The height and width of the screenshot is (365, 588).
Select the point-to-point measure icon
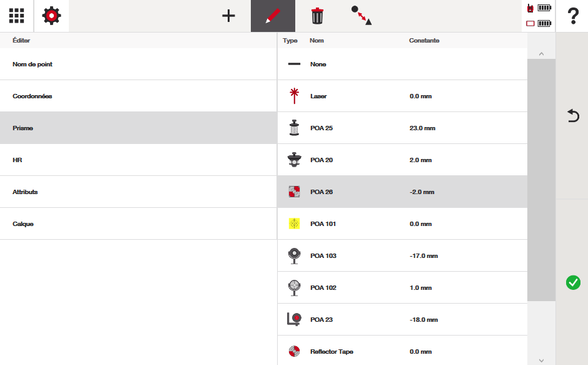pos(362,16)
